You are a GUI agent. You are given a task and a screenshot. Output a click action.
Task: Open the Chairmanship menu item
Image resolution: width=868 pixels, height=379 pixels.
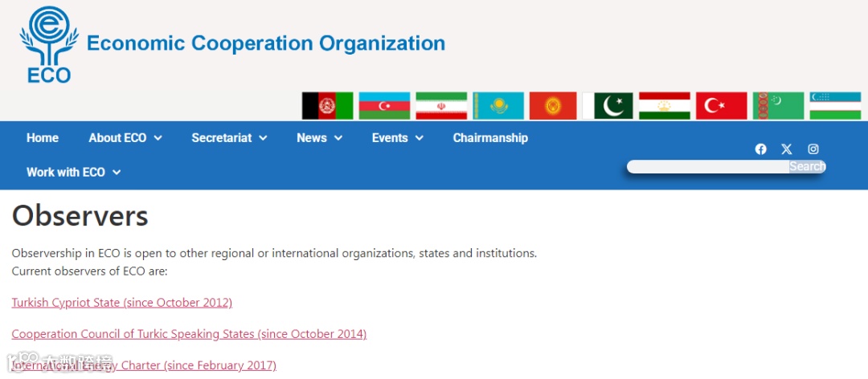tap(490, 138)
